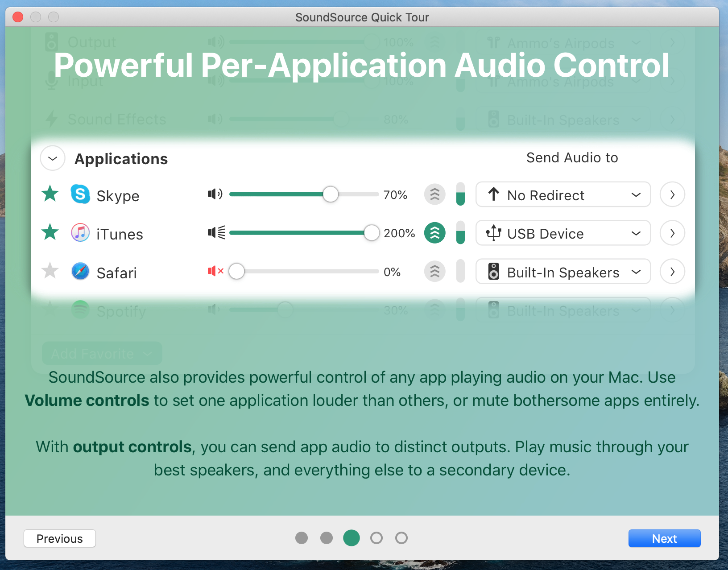Mute Skype using its speaker icon
728x570 pixels.
coord(215,194)
